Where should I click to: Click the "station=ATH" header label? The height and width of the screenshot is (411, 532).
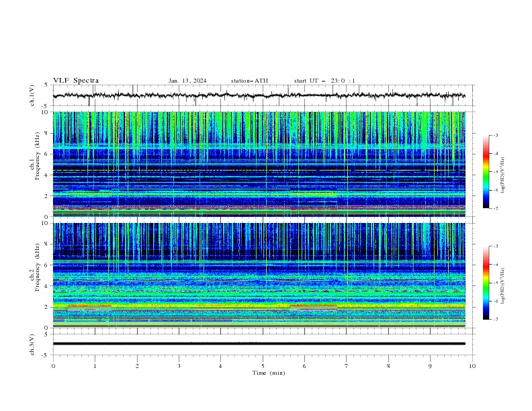pos(249,81)
